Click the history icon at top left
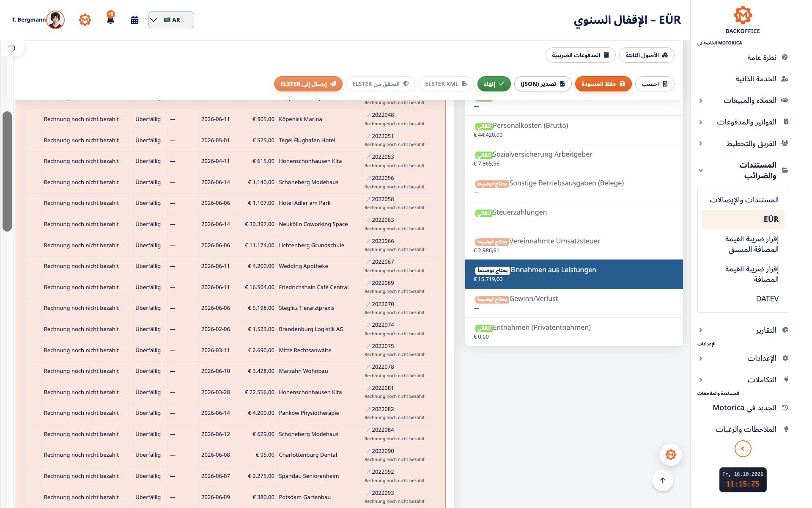The image size is (812, 508). [x=12, y=48]
